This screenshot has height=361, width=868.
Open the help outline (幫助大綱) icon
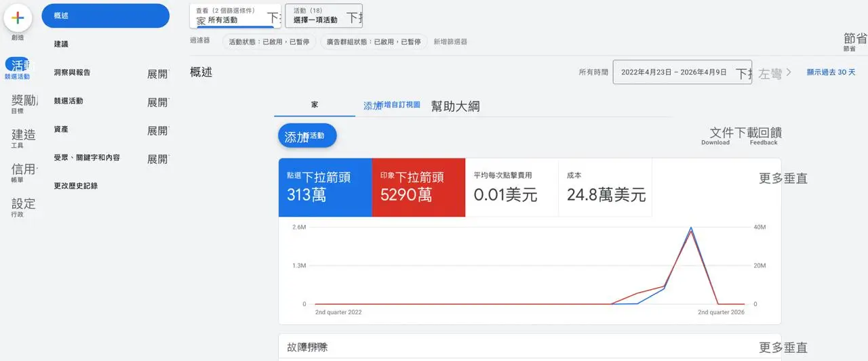click(x=456, y=106)
